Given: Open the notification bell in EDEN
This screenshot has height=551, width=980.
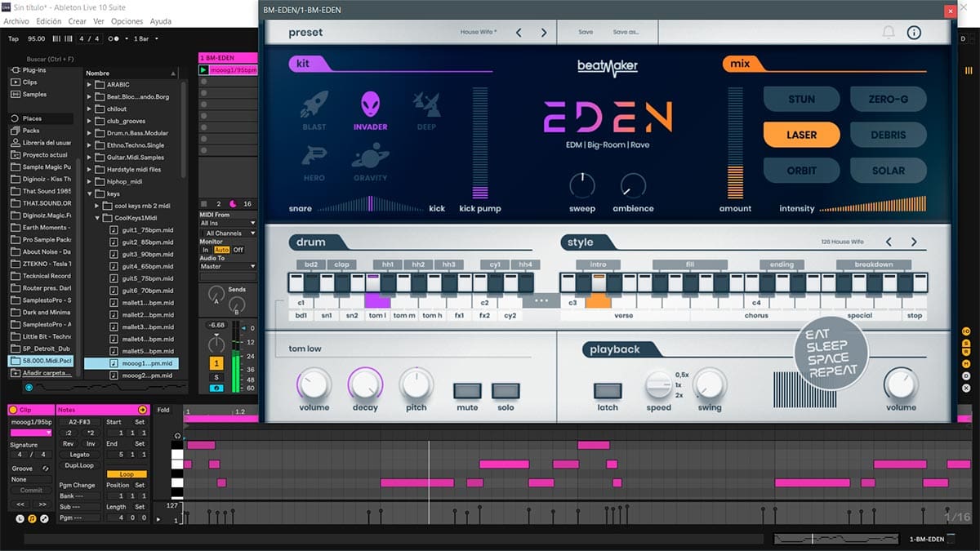Looking at the screenshot, I should tap(889, 33).
